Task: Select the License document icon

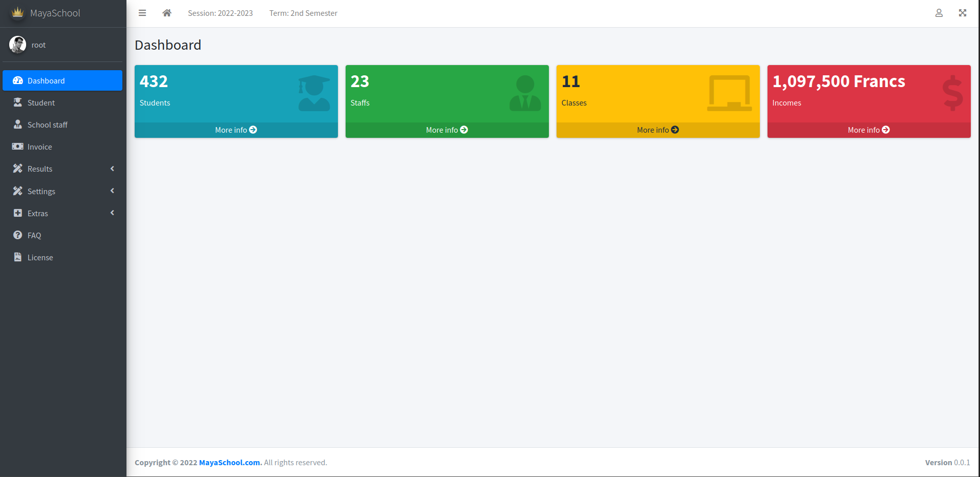Action: pos(18,257)
